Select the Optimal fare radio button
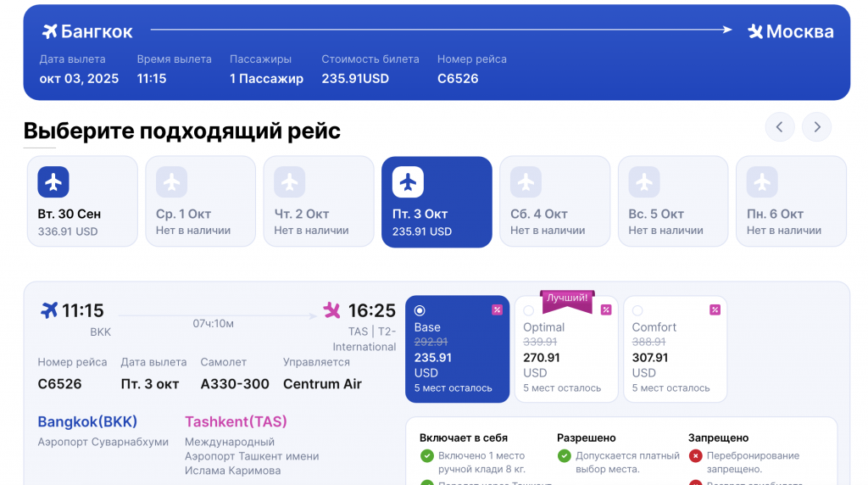 click(x=529, y=310)
